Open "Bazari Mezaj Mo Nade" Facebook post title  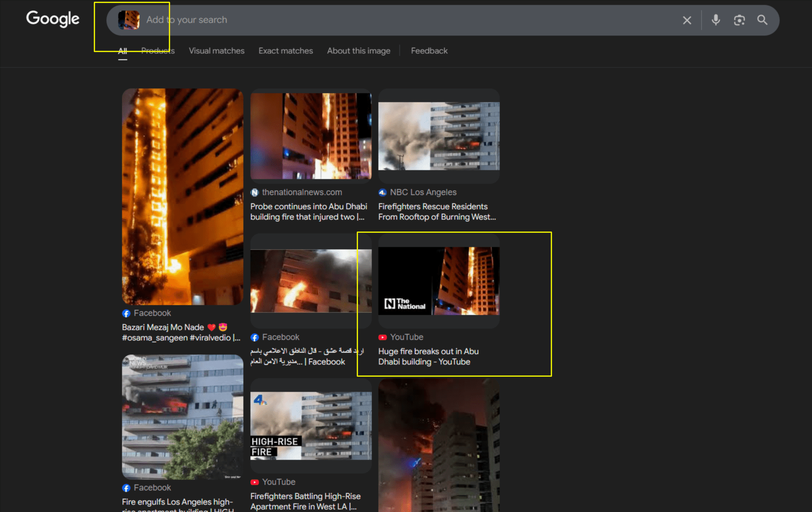point(181,333)
